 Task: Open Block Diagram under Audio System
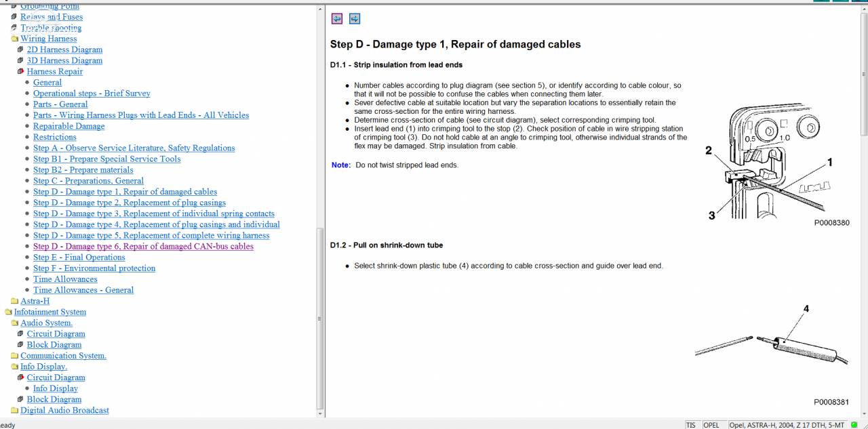[x=54, y=344]
